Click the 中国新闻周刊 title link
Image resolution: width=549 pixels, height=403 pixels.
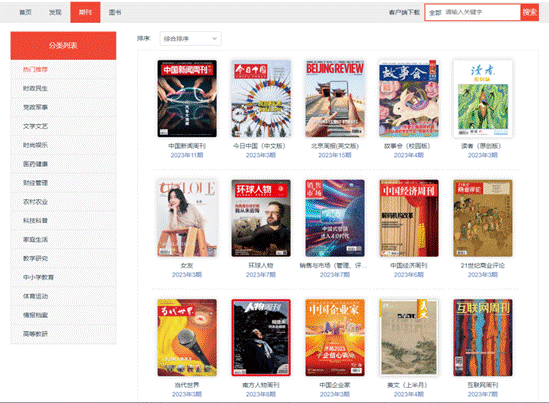pos(187,146)
